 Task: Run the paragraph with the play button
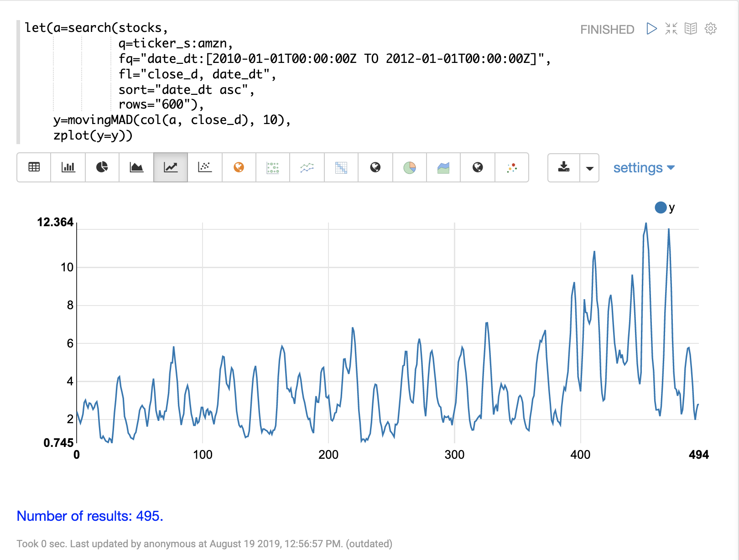tap(652, 29)
